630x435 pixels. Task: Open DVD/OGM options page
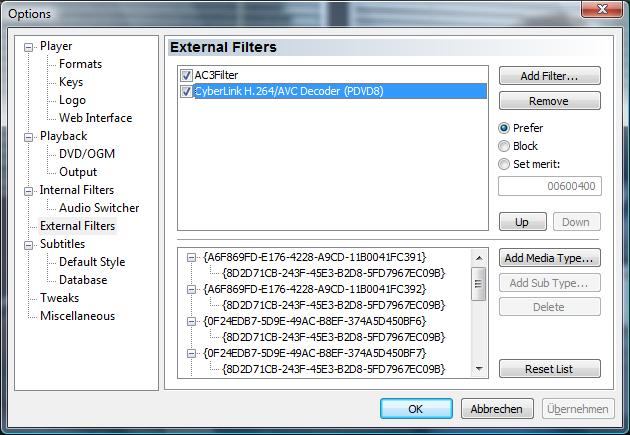[x=87, y=154]
